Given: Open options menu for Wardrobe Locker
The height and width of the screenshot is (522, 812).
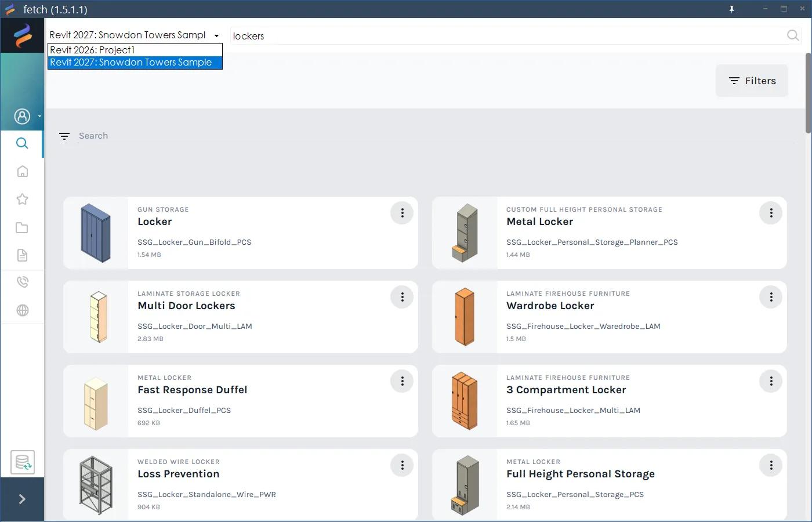Looking at the screenshot, I should coord(771,297).
